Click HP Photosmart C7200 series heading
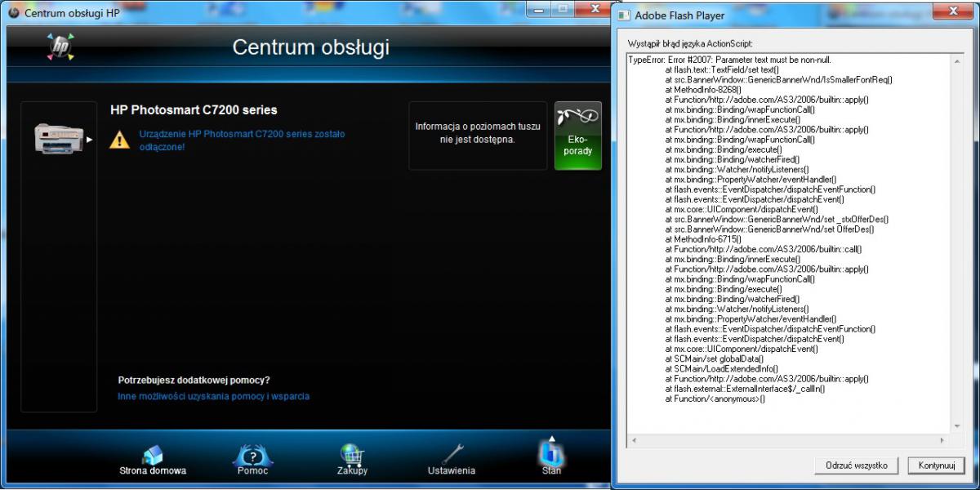Viewport: 980px width, 490px height. pyautogui.click(x=194, y=109)
